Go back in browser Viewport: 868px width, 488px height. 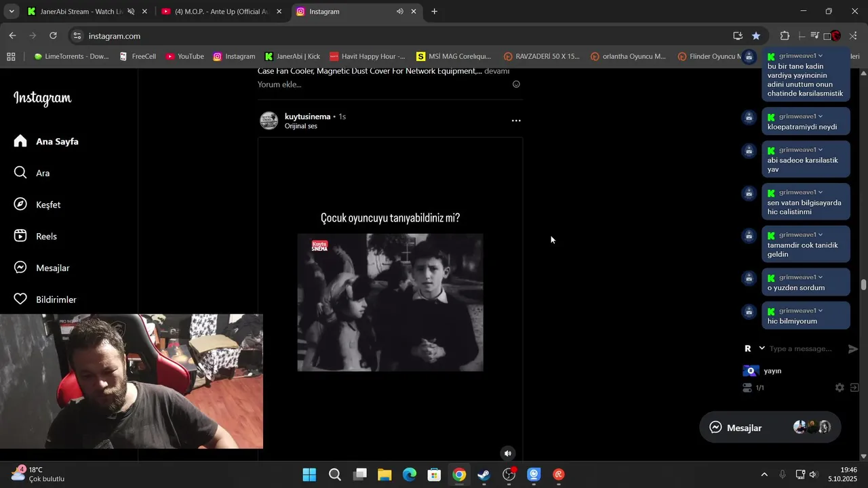[x=12, y=36]
